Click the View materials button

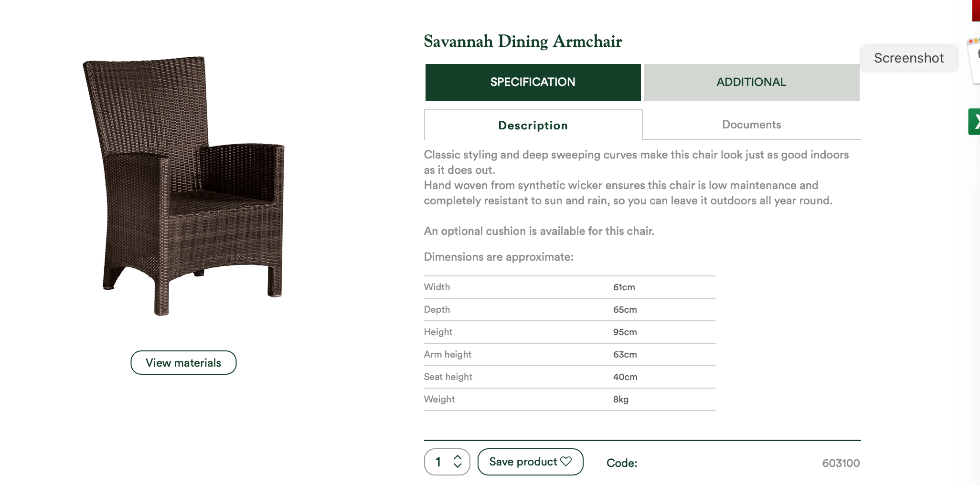pyautogui.click(x=183, y=363)
